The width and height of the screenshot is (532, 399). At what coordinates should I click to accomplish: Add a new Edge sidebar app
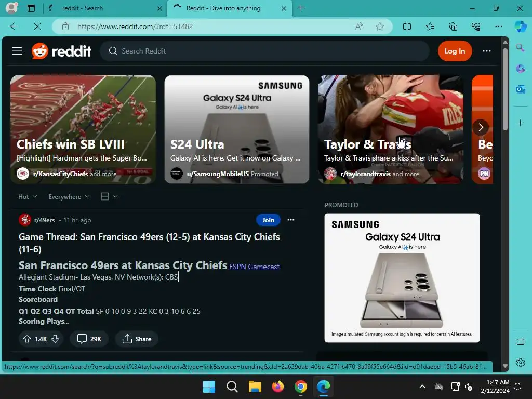(x=521, y=123)
